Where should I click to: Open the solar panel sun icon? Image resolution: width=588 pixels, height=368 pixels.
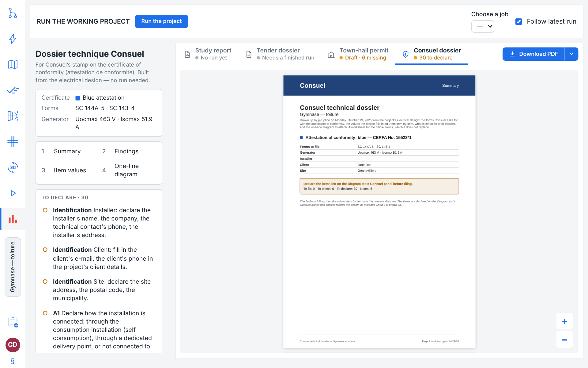pyautogui.click(x=13, y=116)
